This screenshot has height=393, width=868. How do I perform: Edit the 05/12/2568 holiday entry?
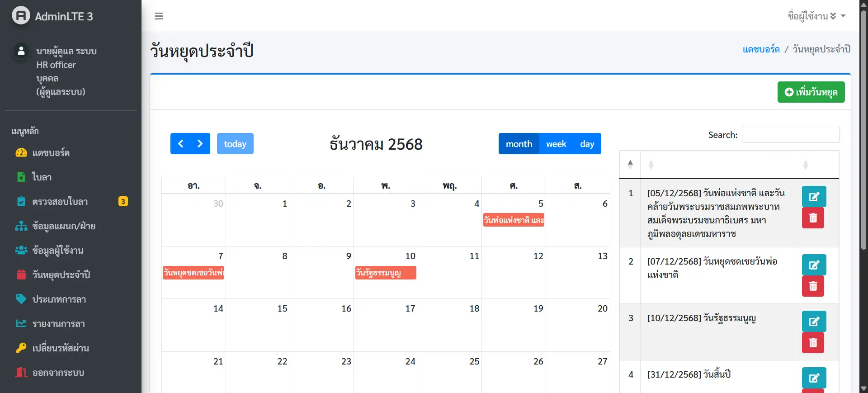point(814,197)
